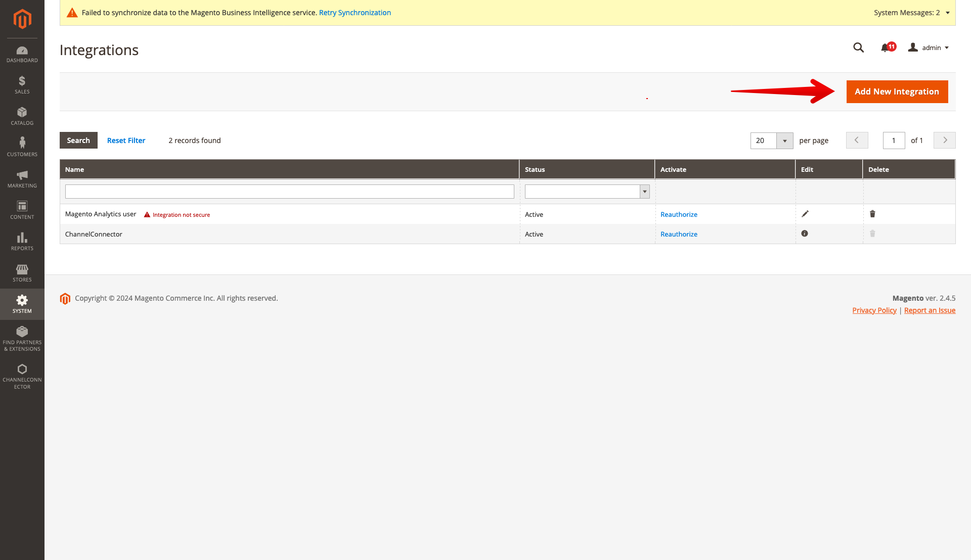Image resolution: width=971 pixels, height=560 pixels.
Task: Open the Stores menu
Action: 22,273
